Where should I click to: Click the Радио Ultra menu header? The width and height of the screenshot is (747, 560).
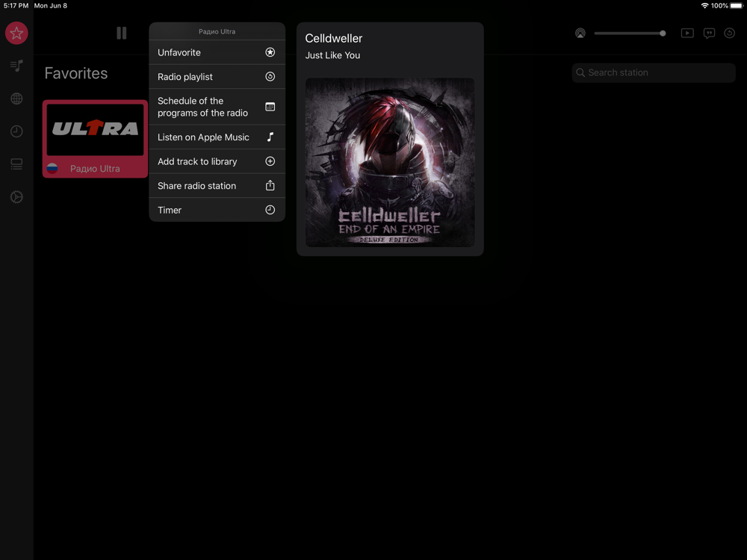tap(217, 31)
